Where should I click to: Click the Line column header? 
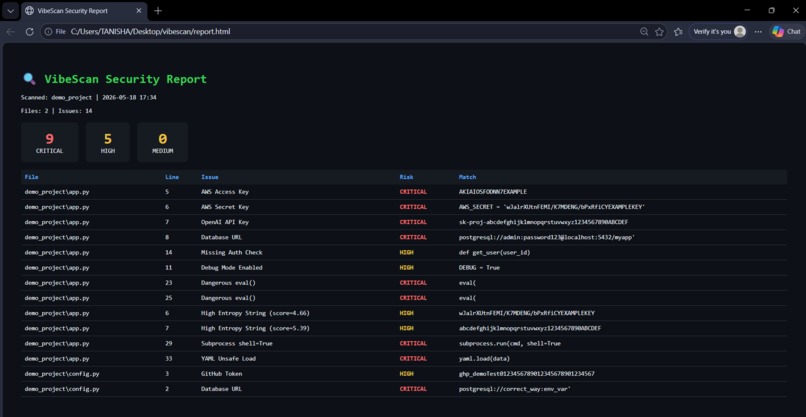click(172, 177)
